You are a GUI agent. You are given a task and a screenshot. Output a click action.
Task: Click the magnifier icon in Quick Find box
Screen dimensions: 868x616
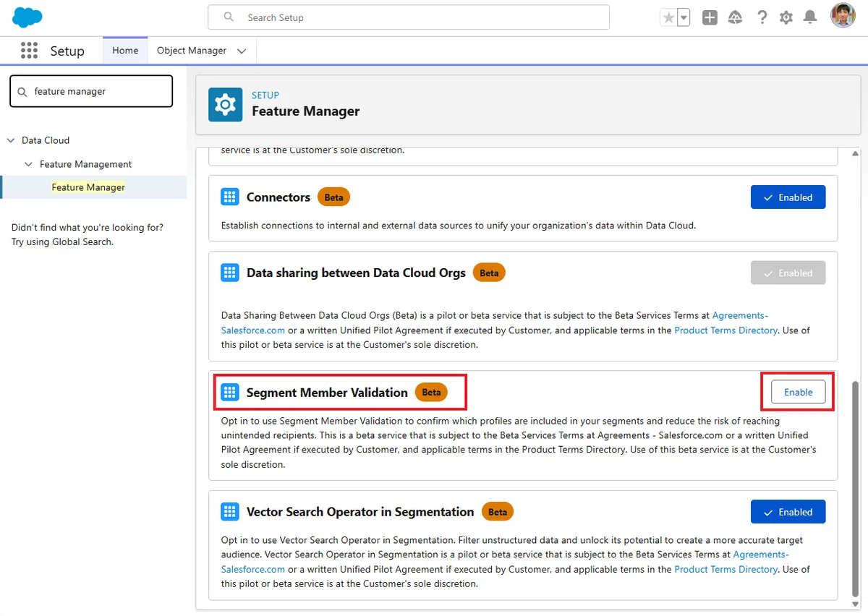click(22, 92)
